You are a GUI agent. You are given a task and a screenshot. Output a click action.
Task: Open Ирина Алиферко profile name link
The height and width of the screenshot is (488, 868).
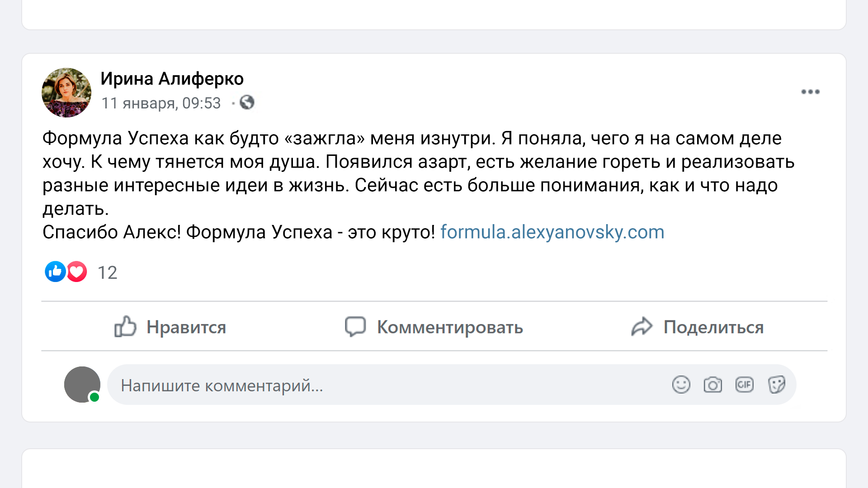(172, 79)
